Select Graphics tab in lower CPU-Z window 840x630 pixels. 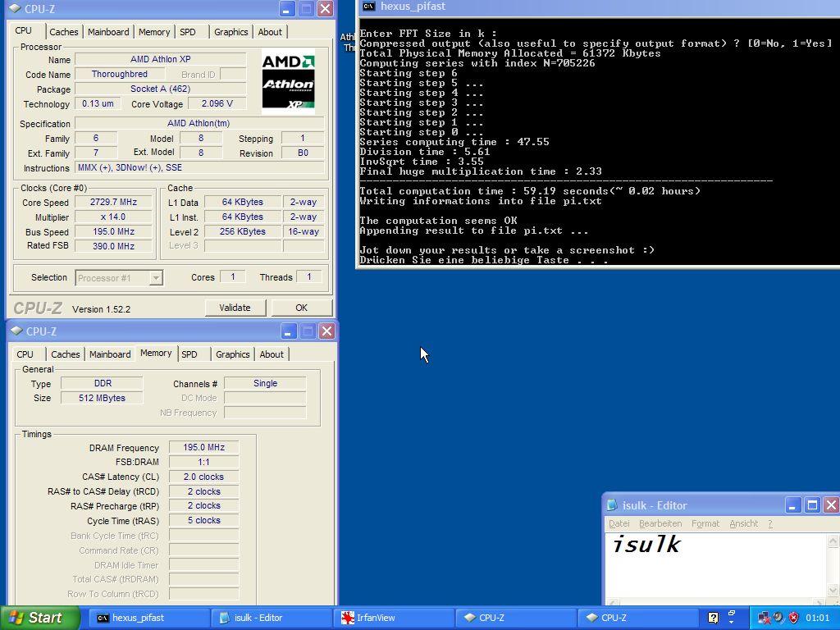point(232,354)
